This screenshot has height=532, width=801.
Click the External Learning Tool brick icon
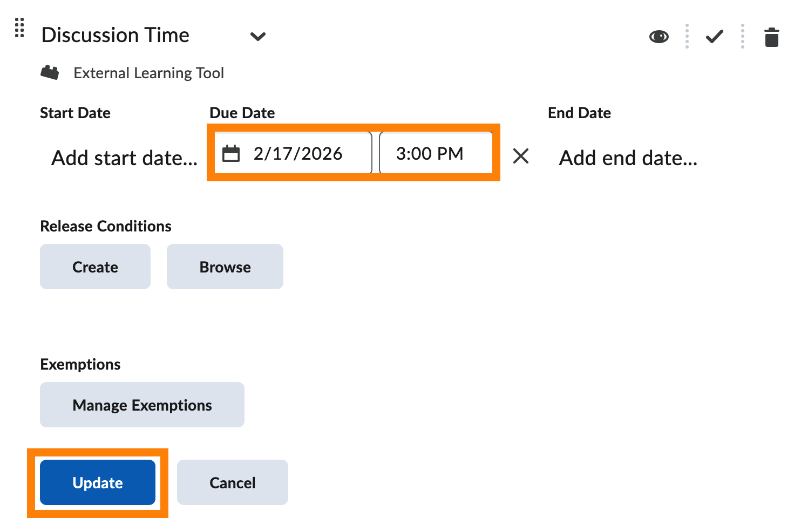(50, 72)
